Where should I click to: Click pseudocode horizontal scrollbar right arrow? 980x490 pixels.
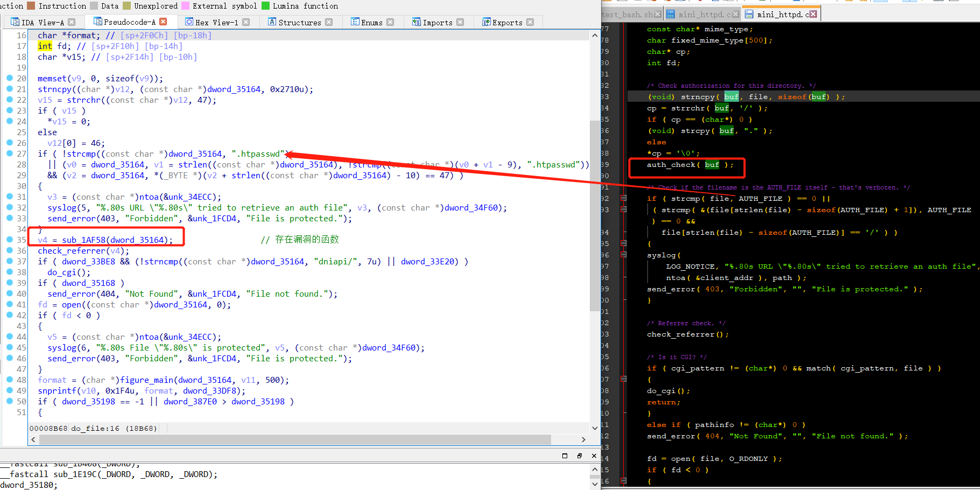point(583,439)
